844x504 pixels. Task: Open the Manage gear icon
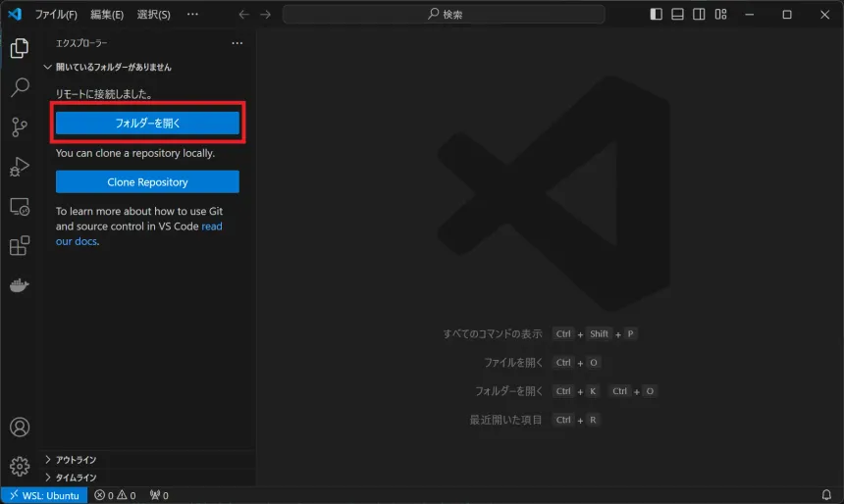coord(20,467)
